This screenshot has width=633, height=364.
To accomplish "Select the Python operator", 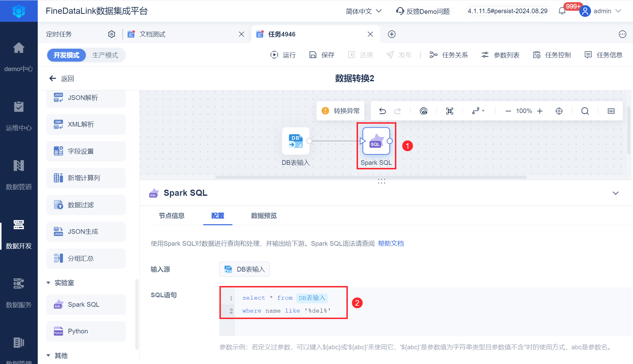I will (86, 331).
